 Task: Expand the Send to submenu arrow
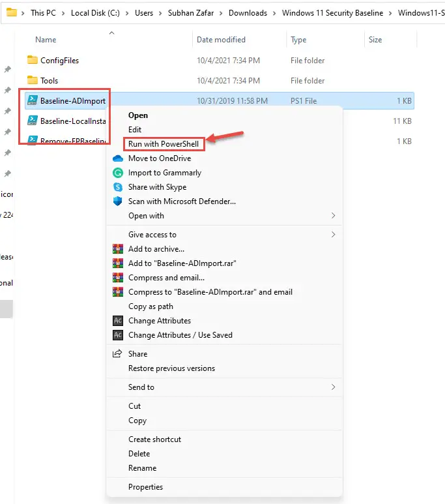[x=333, y=387]
